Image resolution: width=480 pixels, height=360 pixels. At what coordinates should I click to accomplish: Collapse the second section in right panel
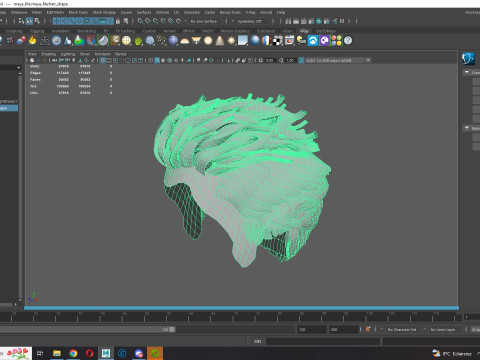(x=467, y=128)
